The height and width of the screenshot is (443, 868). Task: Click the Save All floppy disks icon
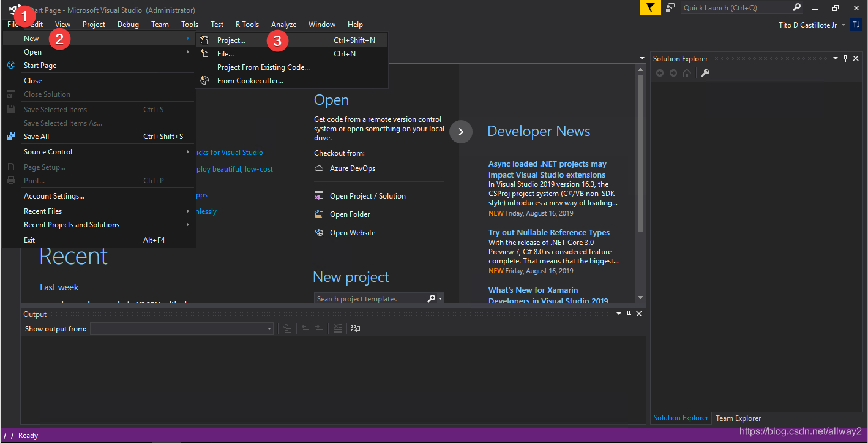(x=11, y=136)
